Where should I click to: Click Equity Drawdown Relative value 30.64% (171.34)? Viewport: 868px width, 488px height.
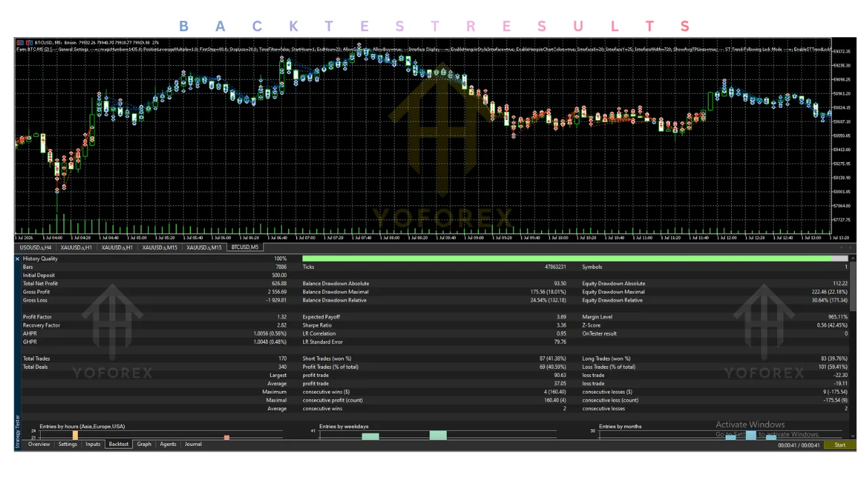[829, 300]
